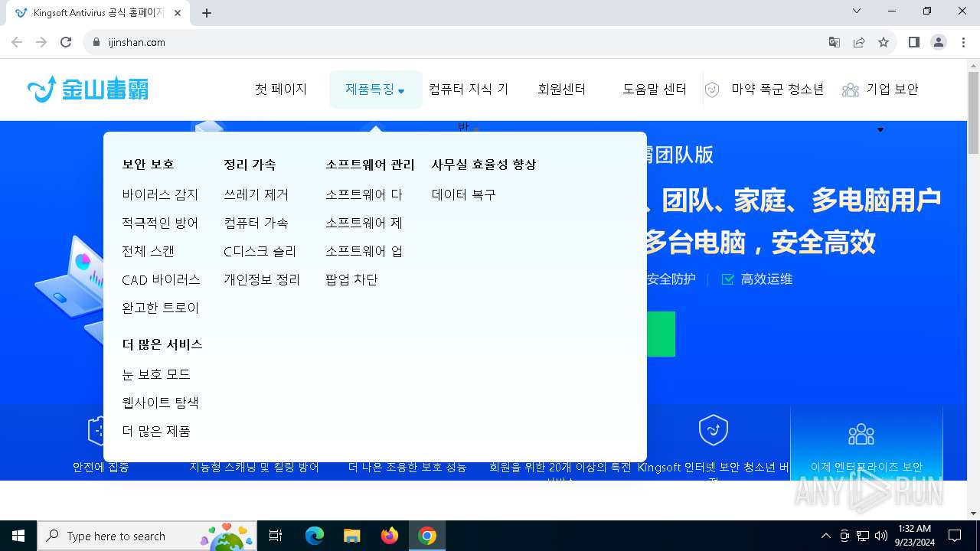Open the 컴퓨터 지식 기 nav item
This screenshot has width=980, height=551.
[x=469, y=90]
